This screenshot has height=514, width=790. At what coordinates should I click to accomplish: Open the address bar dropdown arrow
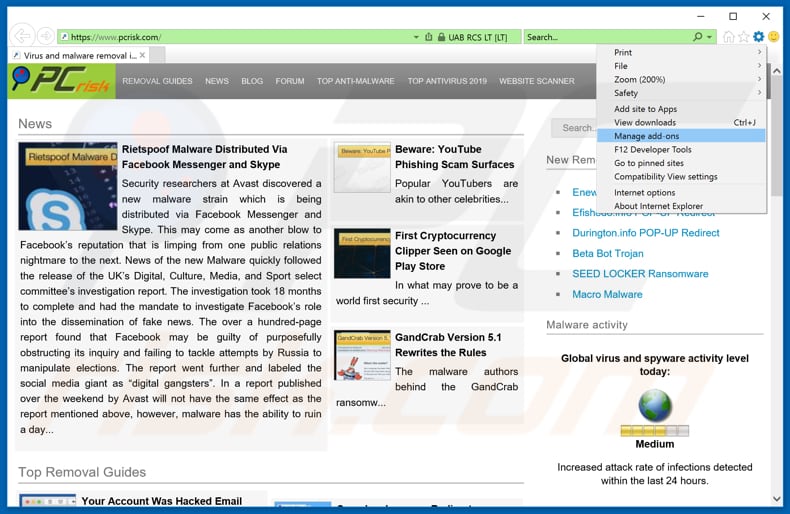tap(416, 37)
